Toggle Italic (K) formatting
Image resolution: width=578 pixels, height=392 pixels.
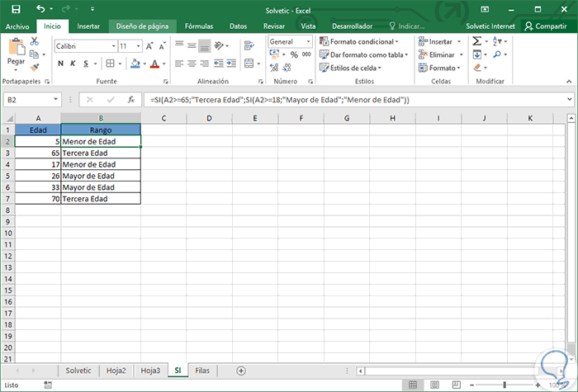tap(73, 64)
